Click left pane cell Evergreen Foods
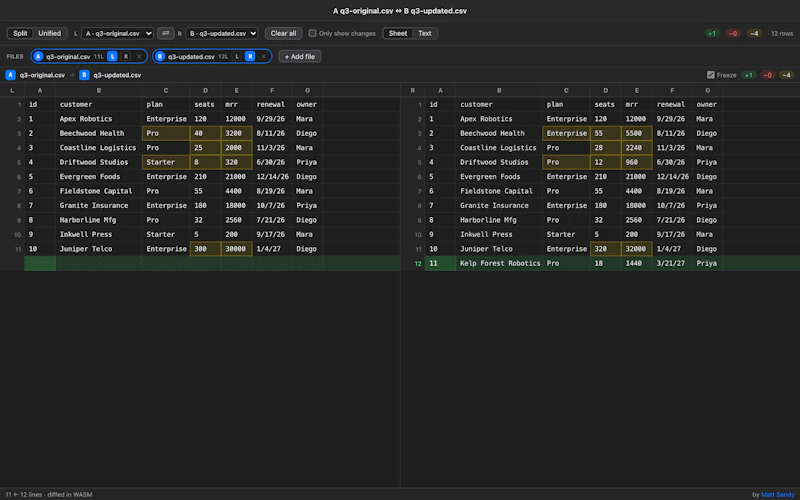 point(99,177)
